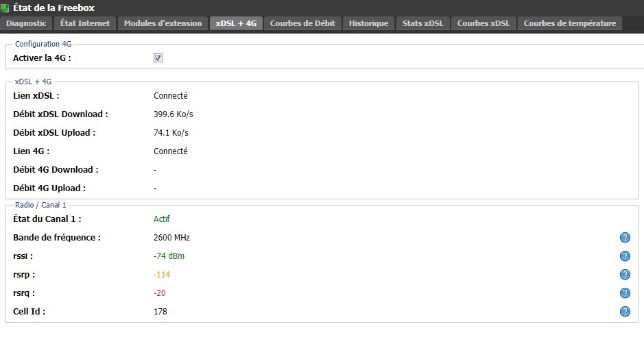Click the 2600 MHz frequency value
Viewport: 644px width, 346px height.
pos(171,237)
